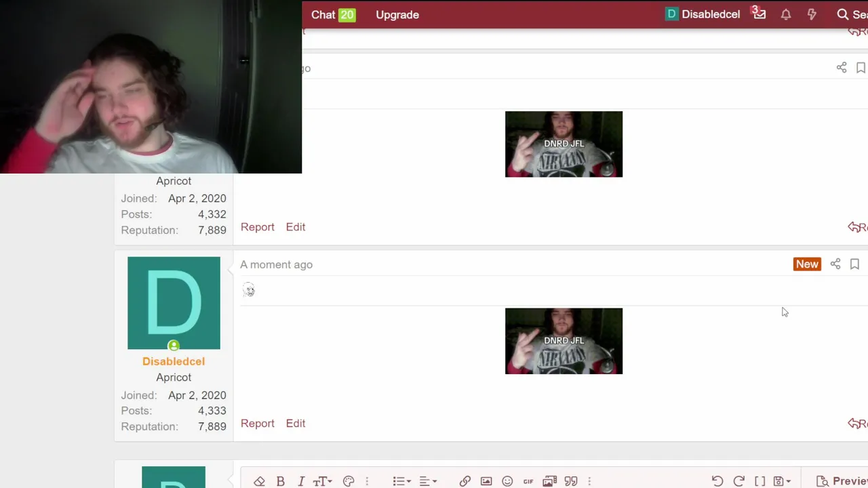Insert an image in the editor
The height and width of the screenshot is (488, 868).
tap(486, 481)
